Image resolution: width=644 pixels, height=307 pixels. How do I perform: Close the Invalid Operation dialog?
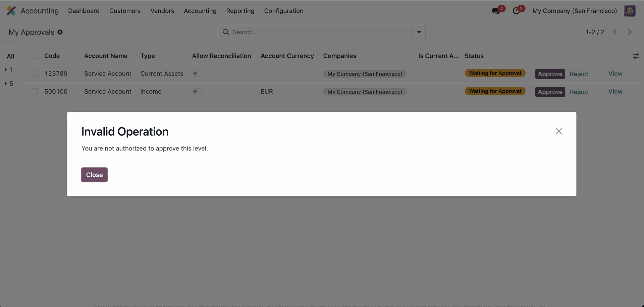pos(94,175)
